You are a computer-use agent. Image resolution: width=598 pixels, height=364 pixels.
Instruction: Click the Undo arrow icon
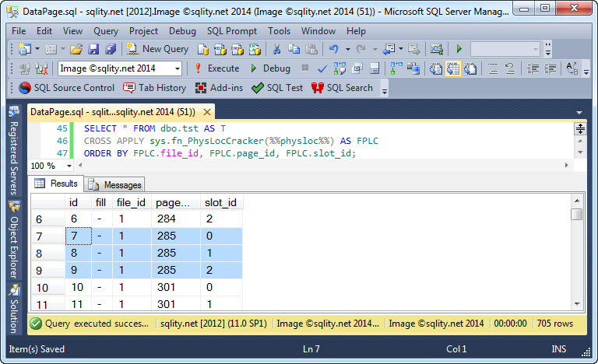(334, 49)
